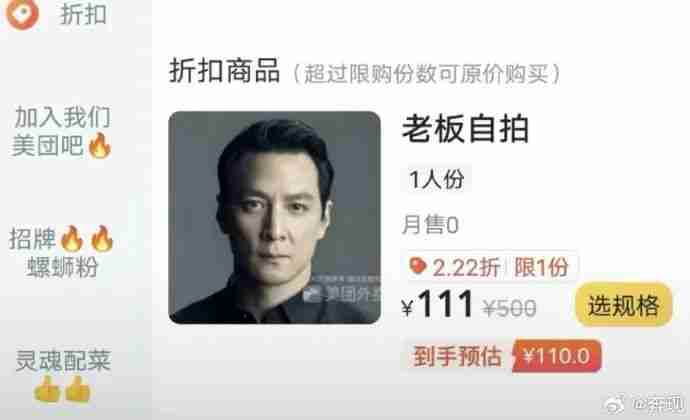Viewport: 690px width, 420px height.
Task: Click the double fire emojis beside 招牌
Action: click(x=87, y=239)
